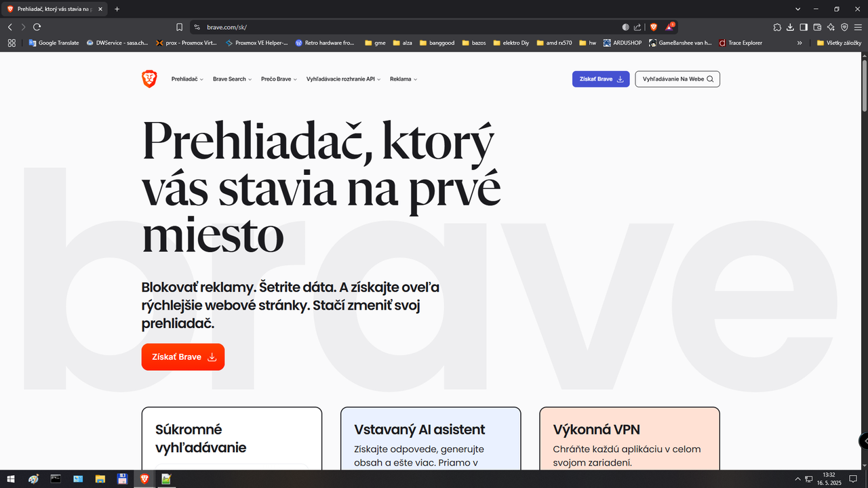
Task: Open the hw bookmarks folder
Action: [x=587, y=43]
